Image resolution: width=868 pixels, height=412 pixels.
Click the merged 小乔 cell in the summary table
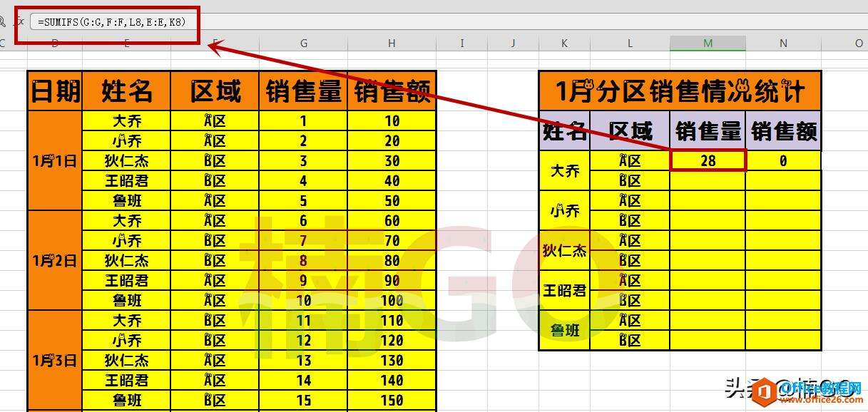(x=565, y=210)
